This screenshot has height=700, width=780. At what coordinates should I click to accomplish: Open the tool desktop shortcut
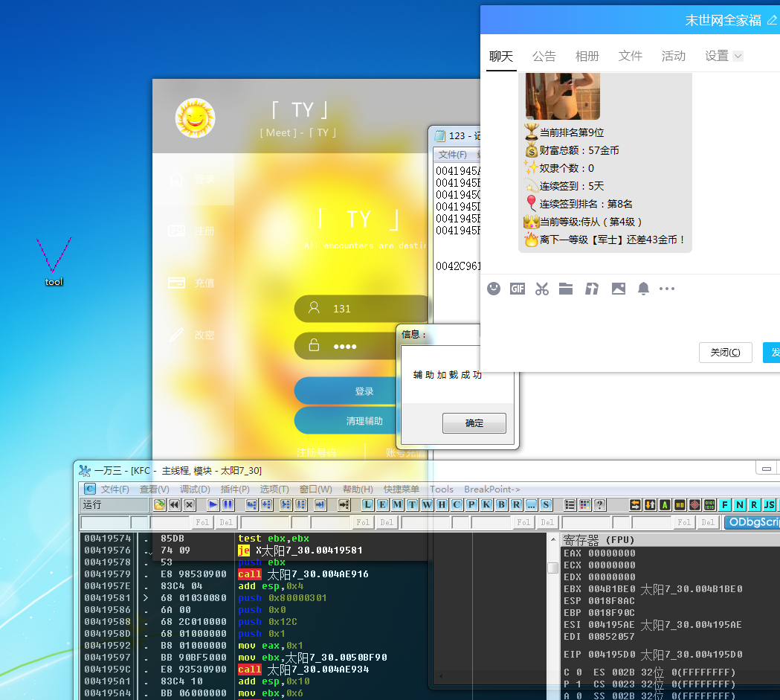(54, 261)
